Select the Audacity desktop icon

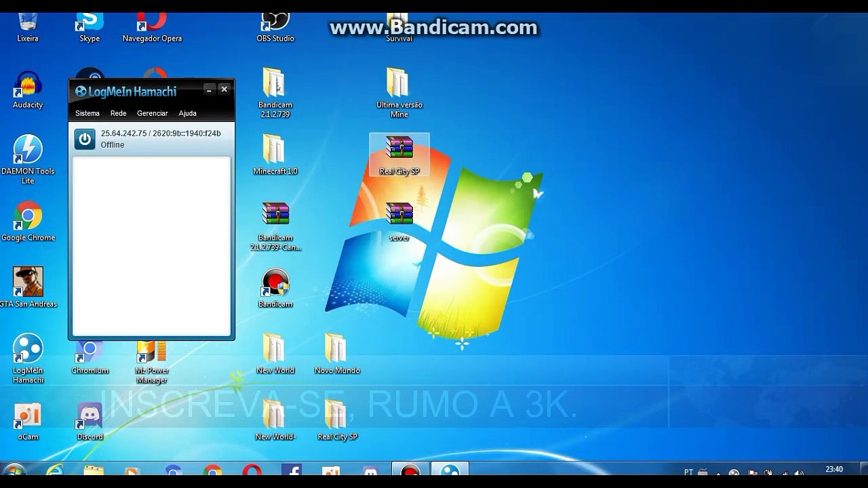(x=28, y=89)
